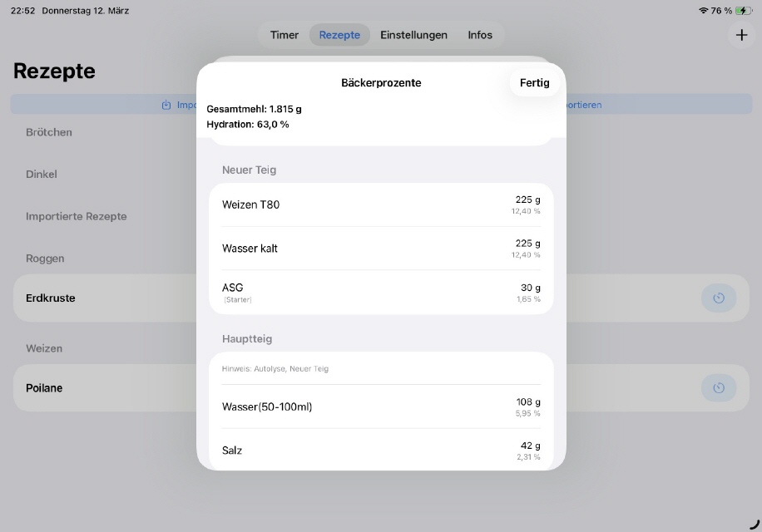
Task: Select the ASG starter row
Action: pos(381,292)
